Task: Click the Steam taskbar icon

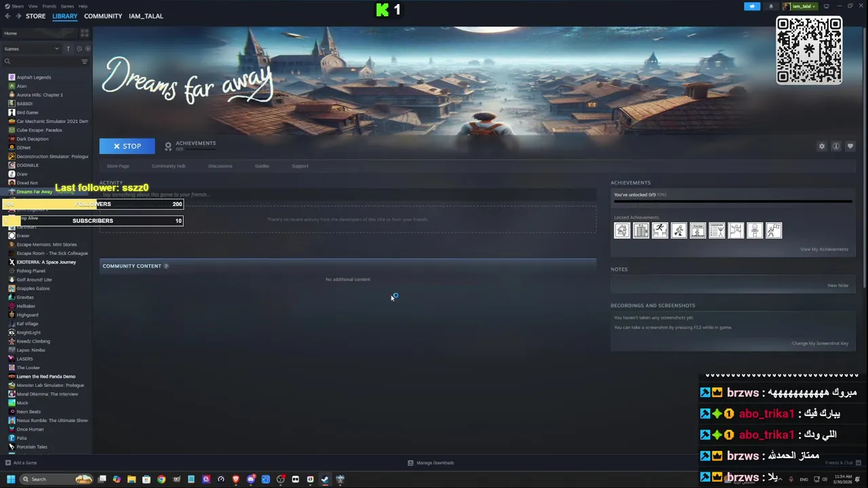Action: coord(325,479)
